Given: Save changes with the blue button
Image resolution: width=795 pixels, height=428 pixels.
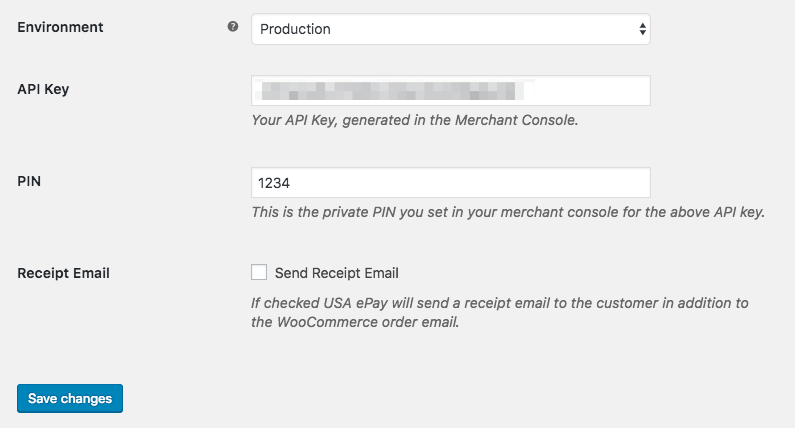Looking at the screenshot, I should click(70, 399).
